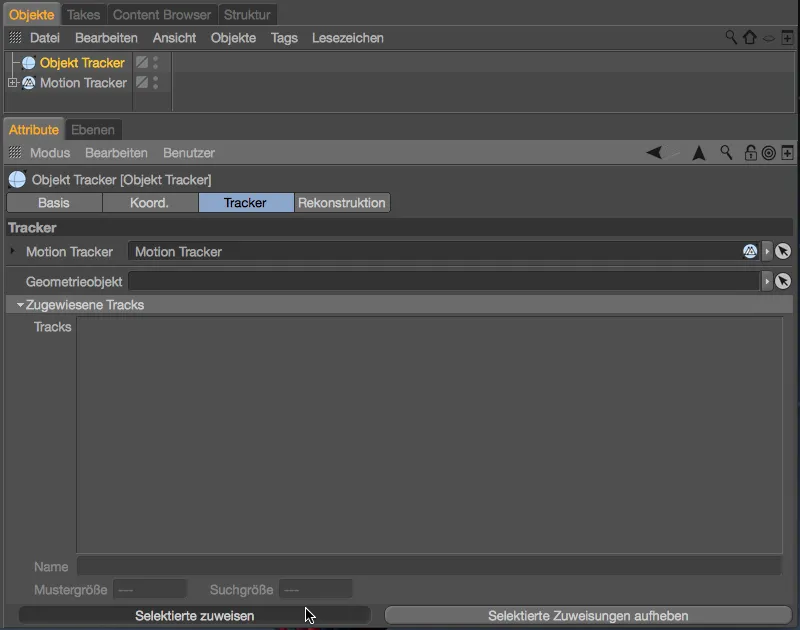
Task: Click the Name input field
Action: coord(429,566)
